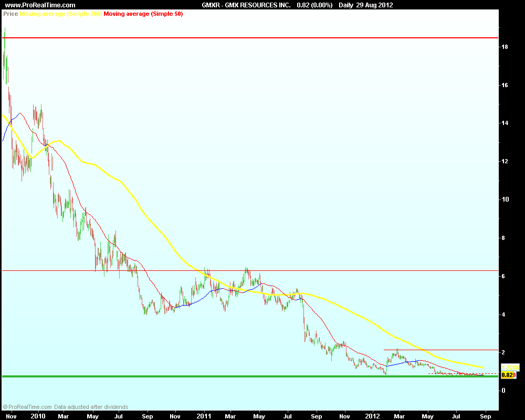525x420 pixels.
Task: Select the short red horizontal line near 2
Action: [x=440, y=350]
